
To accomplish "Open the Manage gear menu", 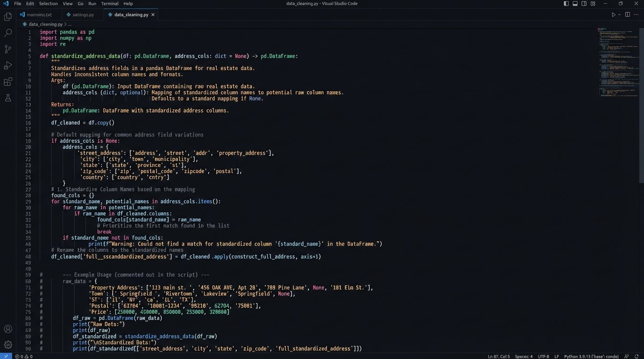I will point(8,345).
